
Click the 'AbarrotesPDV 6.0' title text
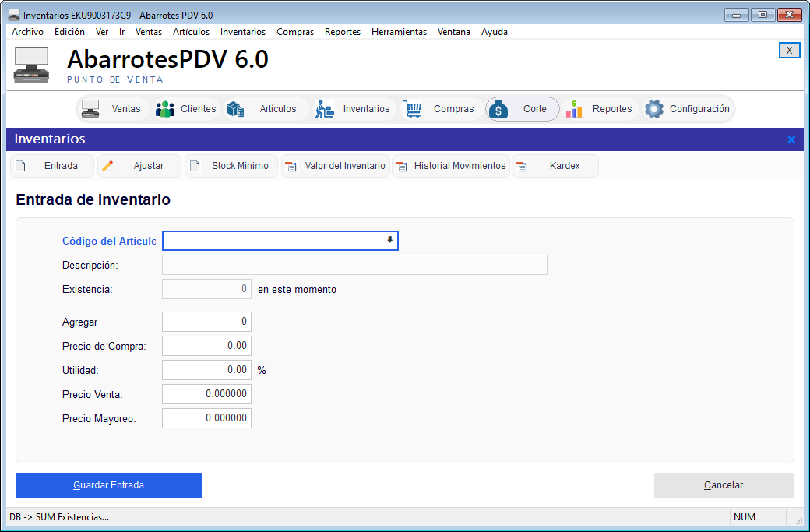[x=168, y=59]
